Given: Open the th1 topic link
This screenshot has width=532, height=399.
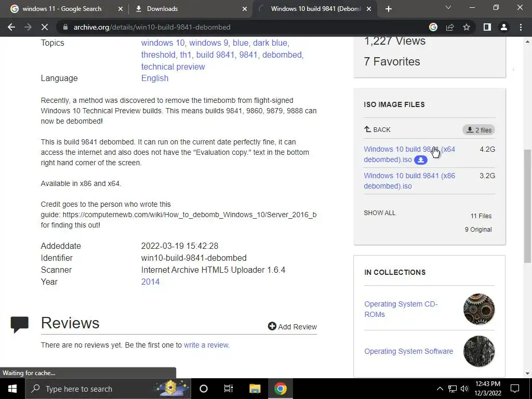Looking at the screenshot, I should point(185,55).
